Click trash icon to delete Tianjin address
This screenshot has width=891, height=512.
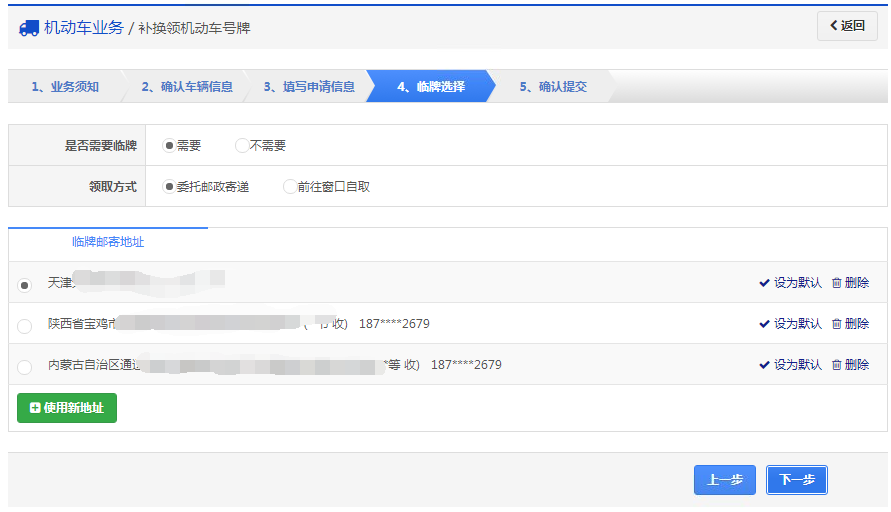point(836,283)
